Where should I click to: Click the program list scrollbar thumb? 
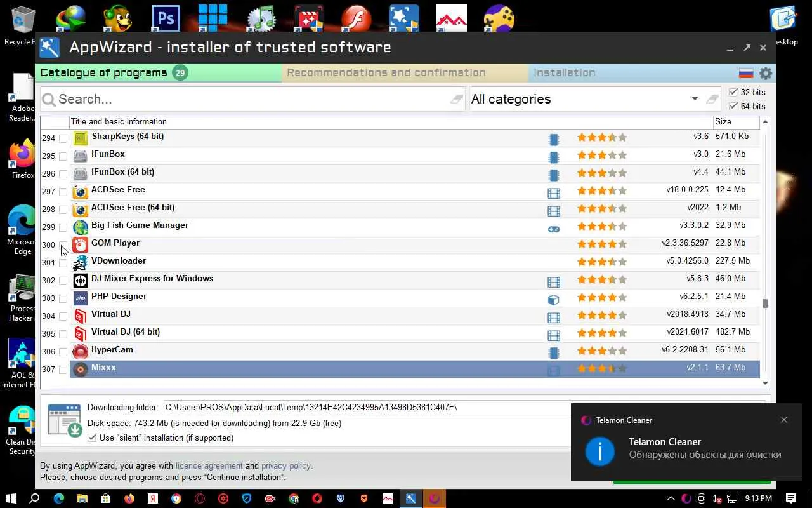(x=765, y=304)
